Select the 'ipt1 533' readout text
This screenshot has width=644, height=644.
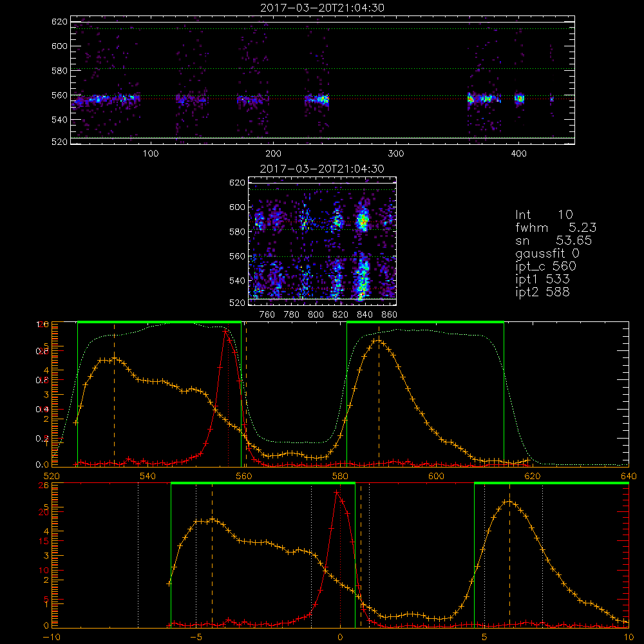coord(542,279)
